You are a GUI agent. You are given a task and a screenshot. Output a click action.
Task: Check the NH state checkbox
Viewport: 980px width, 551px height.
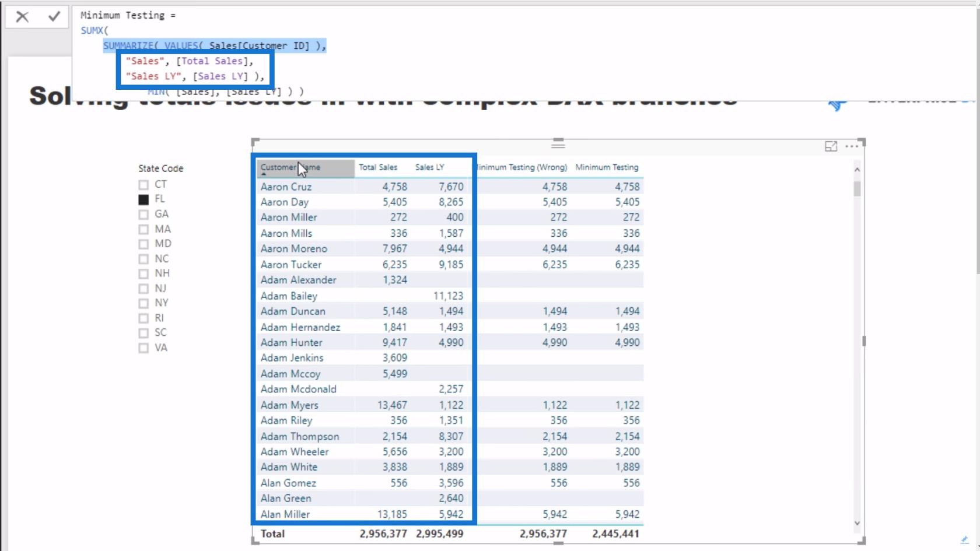[143, 274]
